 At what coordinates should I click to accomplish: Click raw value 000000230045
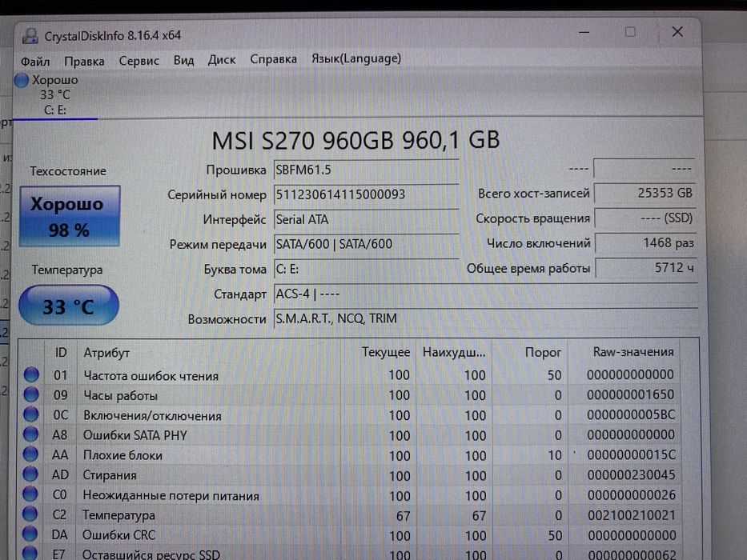(x=631, y=474)
